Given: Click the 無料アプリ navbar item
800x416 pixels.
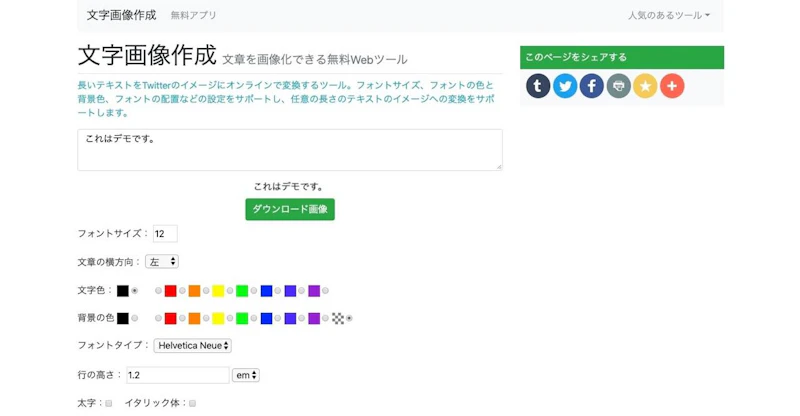Looking at the screenshot, I should point(193,15).
